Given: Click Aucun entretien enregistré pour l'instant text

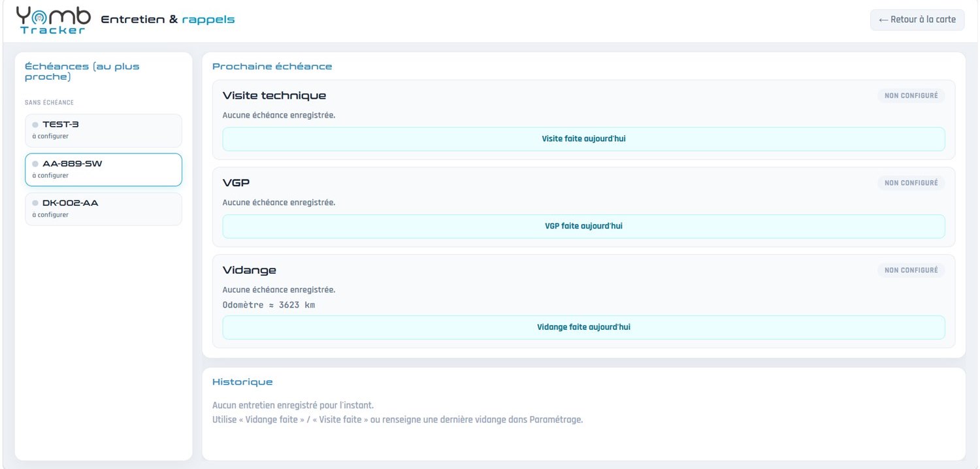Looking at the screenshot, I should coord(293,406).
